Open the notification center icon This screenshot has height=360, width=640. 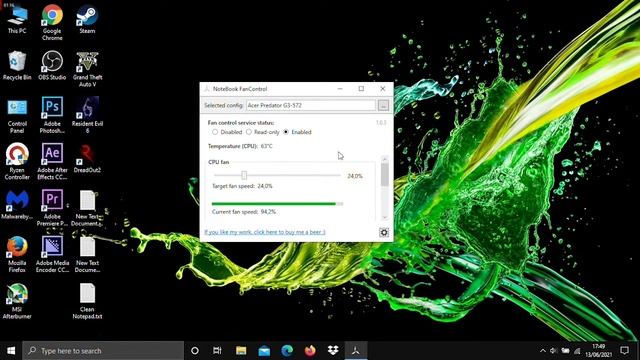624,351
